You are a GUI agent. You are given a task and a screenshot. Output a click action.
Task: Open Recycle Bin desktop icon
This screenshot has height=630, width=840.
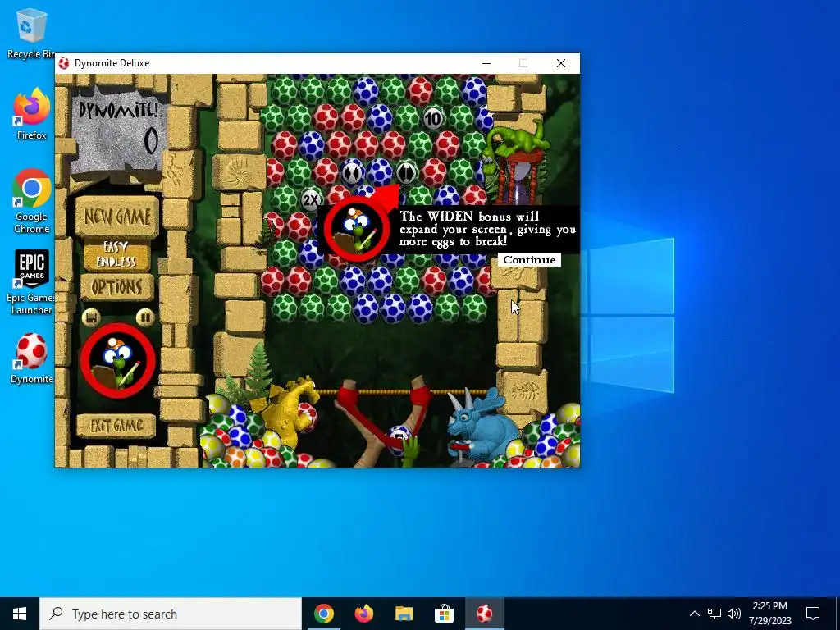click(31, 33)
